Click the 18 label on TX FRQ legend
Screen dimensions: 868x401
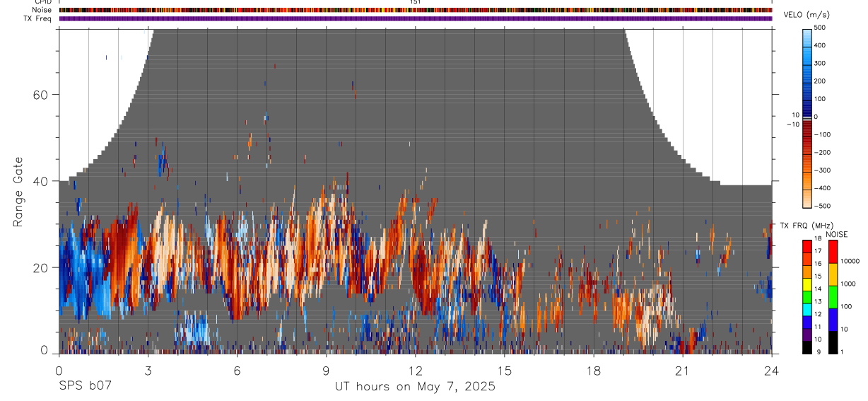click(818, 238)
